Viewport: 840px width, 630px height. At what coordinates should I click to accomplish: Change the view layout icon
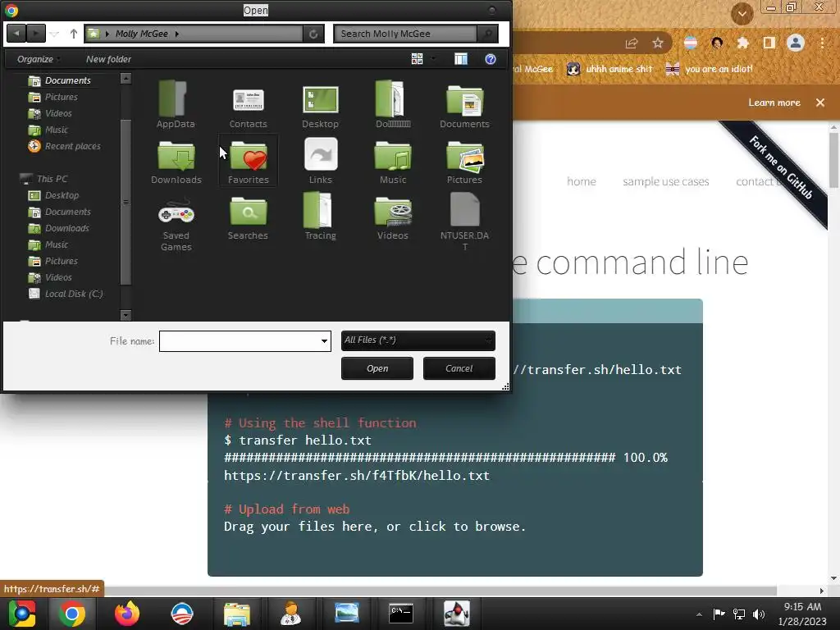pos(417,59)
